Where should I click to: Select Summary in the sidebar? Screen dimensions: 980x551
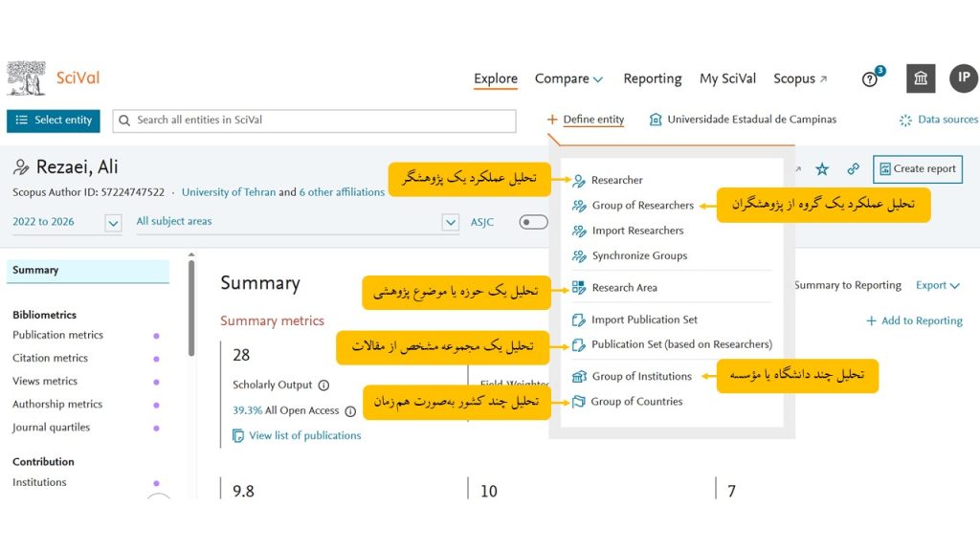(x=87, y=271)
